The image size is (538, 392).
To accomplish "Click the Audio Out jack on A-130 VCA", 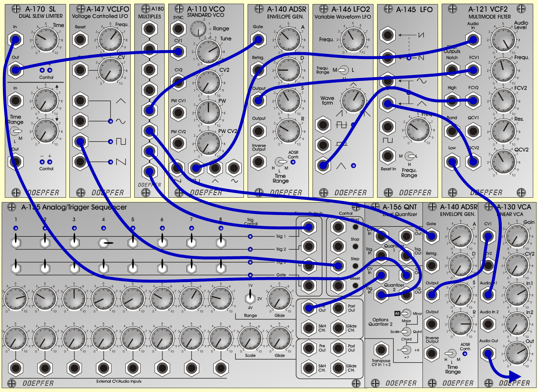I will [488, 354].
